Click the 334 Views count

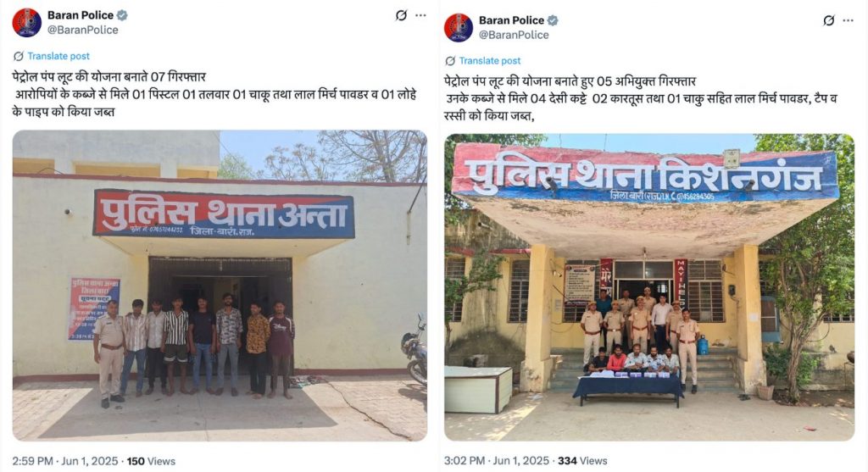582,460
